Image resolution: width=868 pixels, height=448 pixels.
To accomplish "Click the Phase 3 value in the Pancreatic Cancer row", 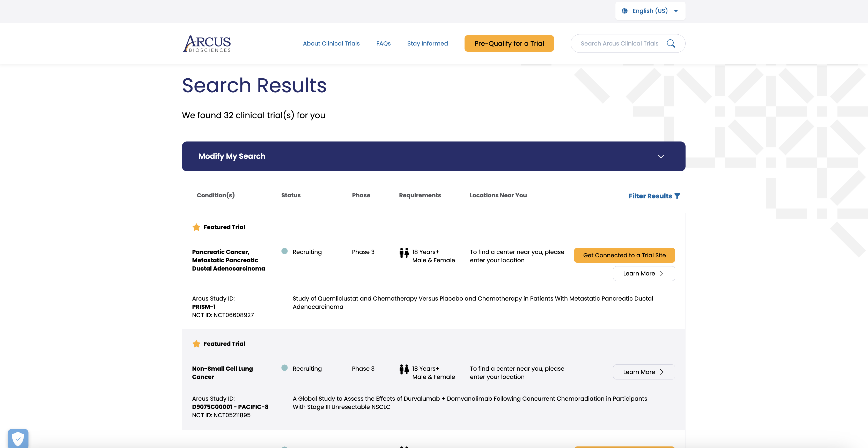I will [x=363, y=252].
